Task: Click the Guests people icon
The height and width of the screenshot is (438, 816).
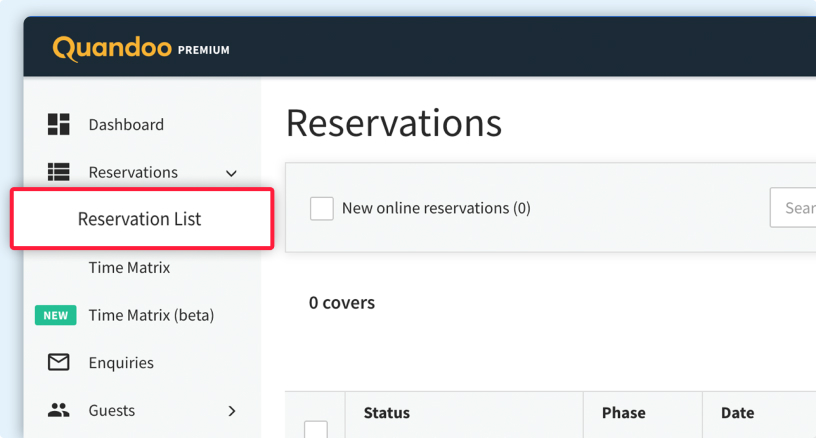Action: point(59,410)
